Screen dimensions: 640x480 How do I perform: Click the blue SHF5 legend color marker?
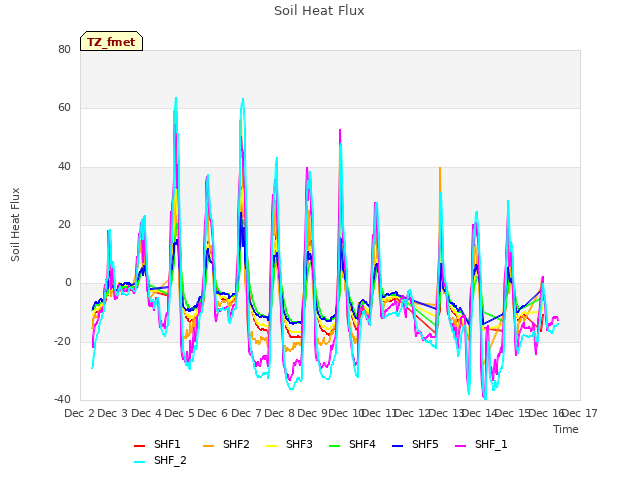point(398,446)
